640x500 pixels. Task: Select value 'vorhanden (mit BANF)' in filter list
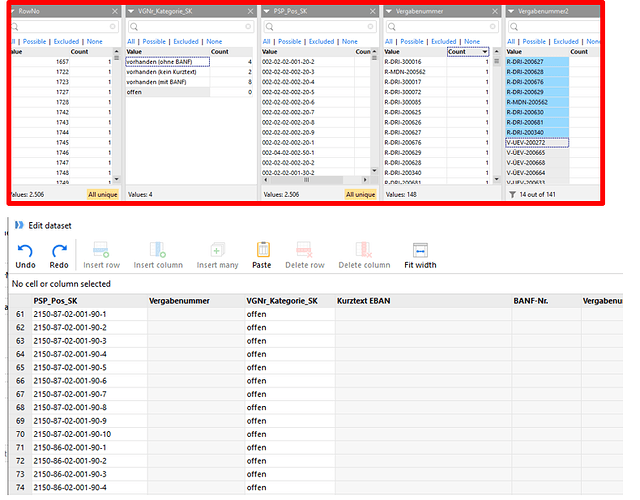(161, 82)
